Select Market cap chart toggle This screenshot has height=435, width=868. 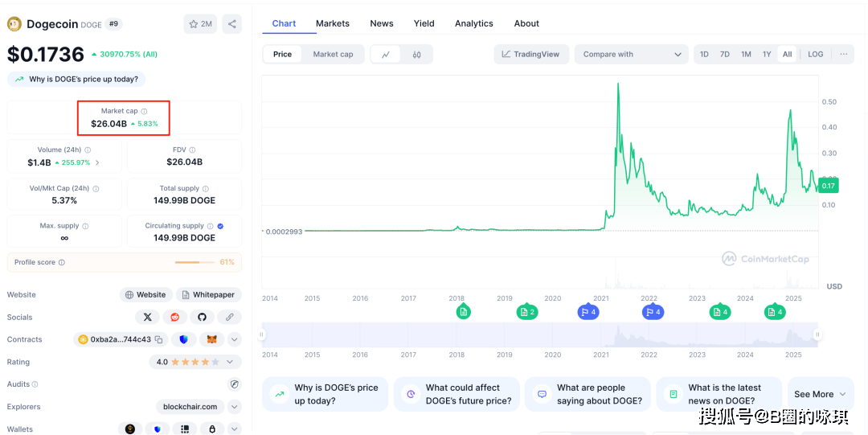coord(334,55)
